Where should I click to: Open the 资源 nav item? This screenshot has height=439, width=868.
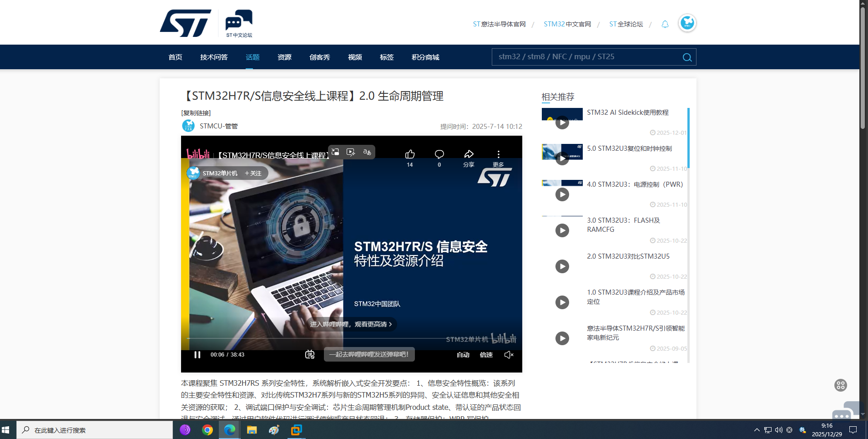284,57
